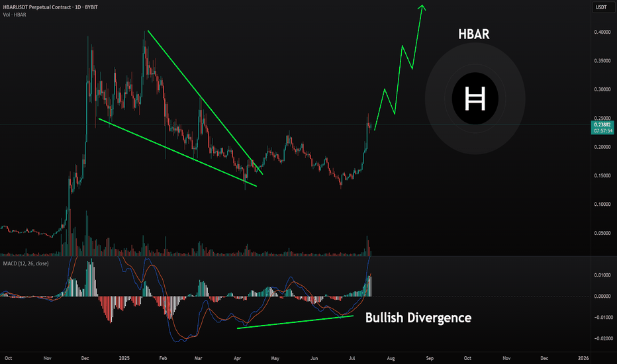Click the Dec label before 2025 on the time axis

85,358
